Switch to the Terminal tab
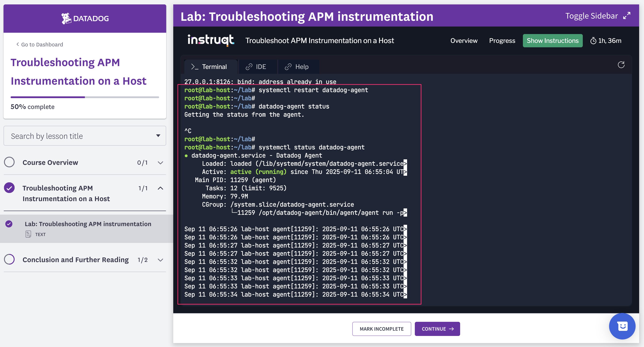 pos(211,67)
